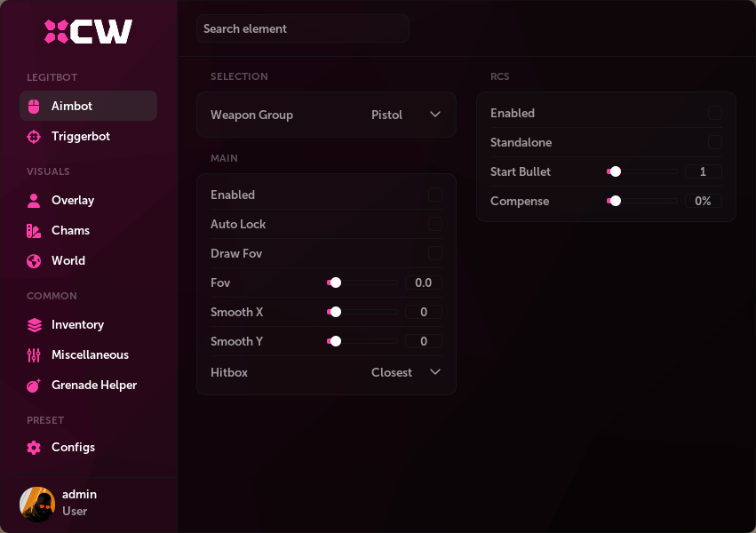The width and height of the screenshot is (756, 533).
Task: Select the Overlay person icon
Action: (x=33, y=200)
